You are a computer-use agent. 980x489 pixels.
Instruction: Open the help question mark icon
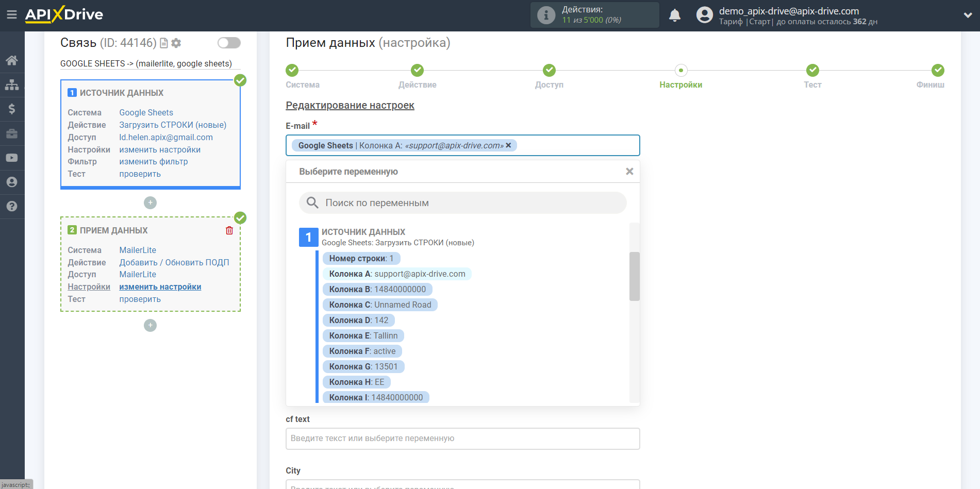(x=12, y=206)
